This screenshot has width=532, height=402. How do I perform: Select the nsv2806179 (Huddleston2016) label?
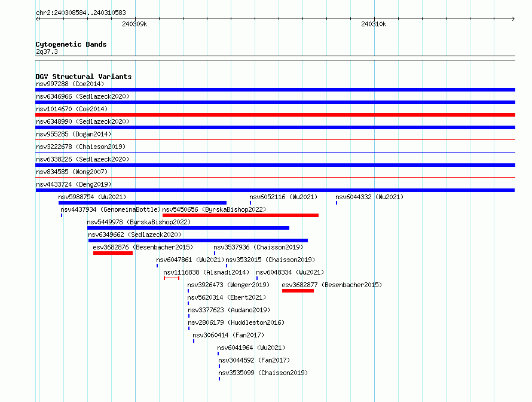[236, 322]
